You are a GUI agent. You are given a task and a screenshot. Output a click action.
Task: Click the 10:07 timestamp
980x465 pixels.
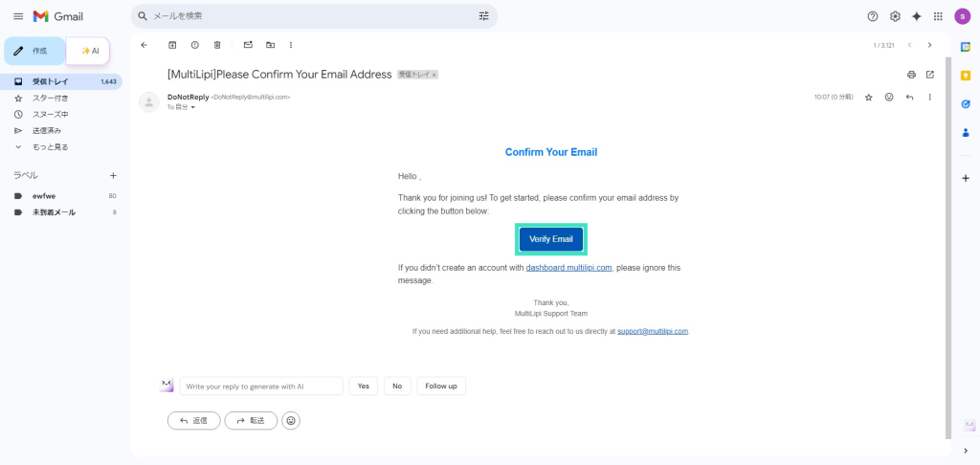coord(834,98)
